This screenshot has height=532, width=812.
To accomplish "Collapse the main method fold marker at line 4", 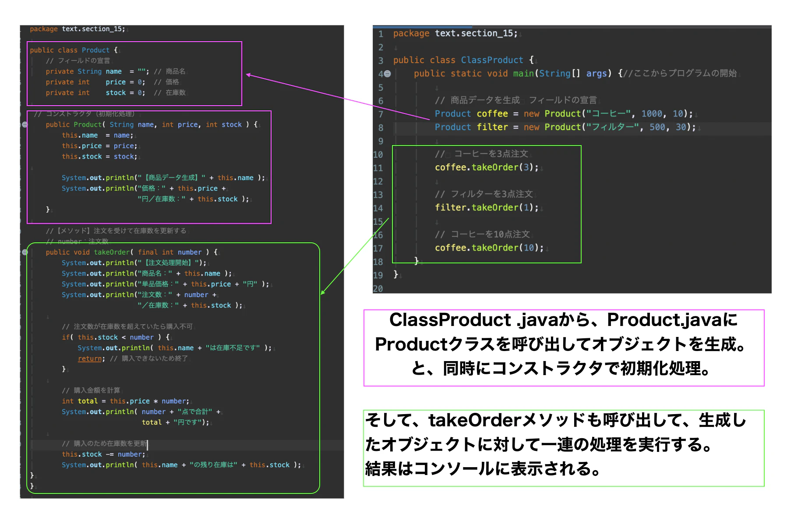I will coord(387,74).
